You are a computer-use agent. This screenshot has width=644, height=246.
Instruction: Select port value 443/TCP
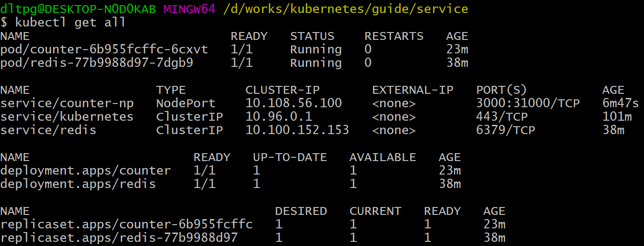pyautogui.click(x=502, y=117)
